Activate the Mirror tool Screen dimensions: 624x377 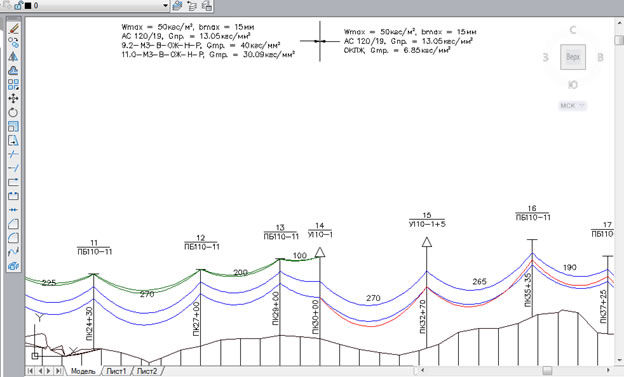pos(13,57)
